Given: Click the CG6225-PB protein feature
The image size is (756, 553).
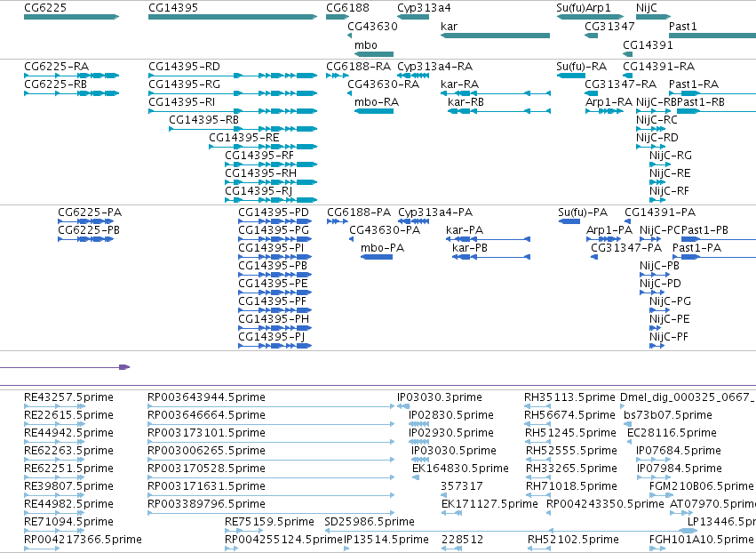Looking at the screenshot, I should point(86,239).
